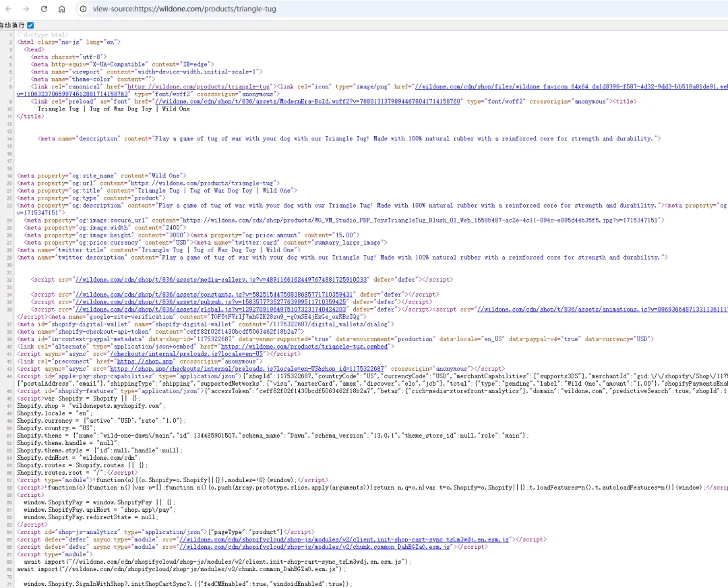Open the constants.js script link
The height and width of the screenshot is (588, 728).
click(214, 295)
